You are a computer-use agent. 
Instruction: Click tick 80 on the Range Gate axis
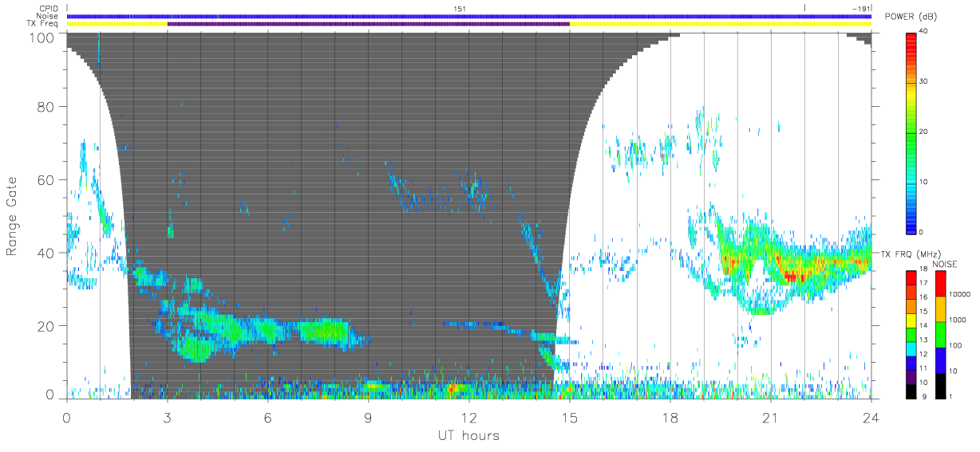[45, 106]
